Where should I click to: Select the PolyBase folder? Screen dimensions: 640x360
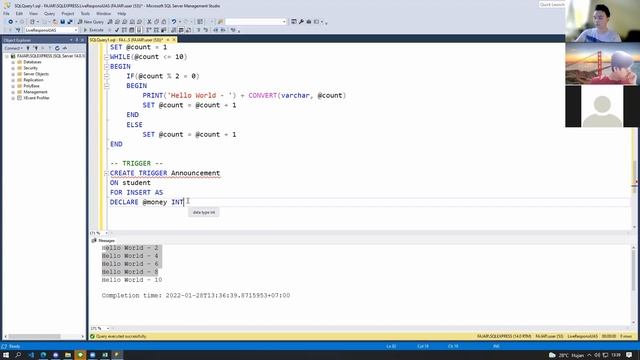pyautogui.click(x=31, y=86)
